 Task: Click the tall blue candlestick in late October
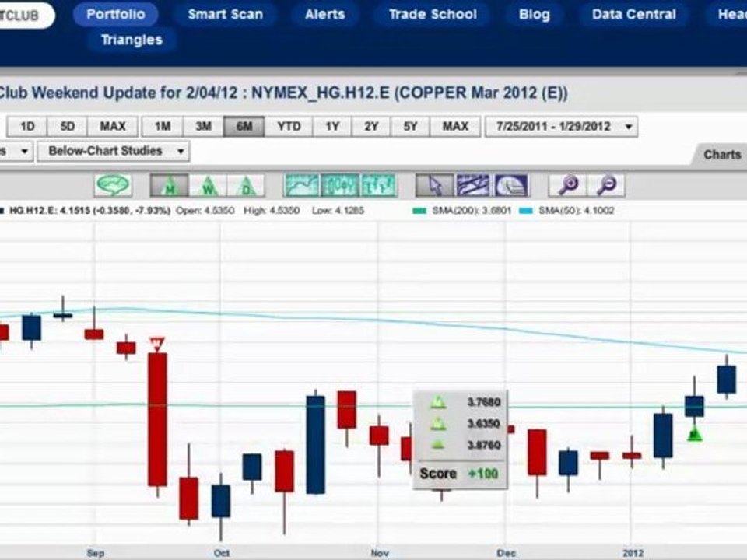point(315,445)
